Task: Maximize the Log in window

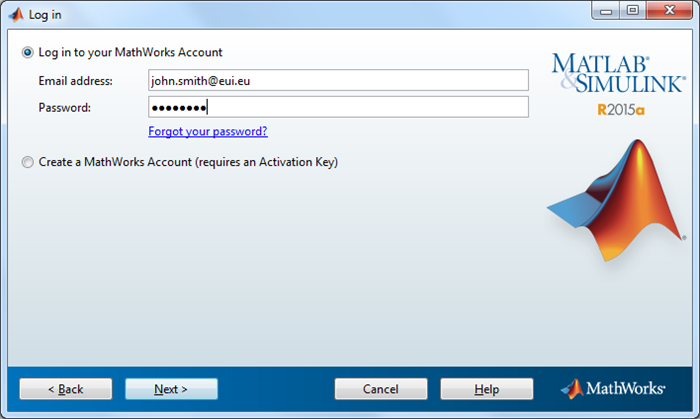Action: tap(632, 12)
